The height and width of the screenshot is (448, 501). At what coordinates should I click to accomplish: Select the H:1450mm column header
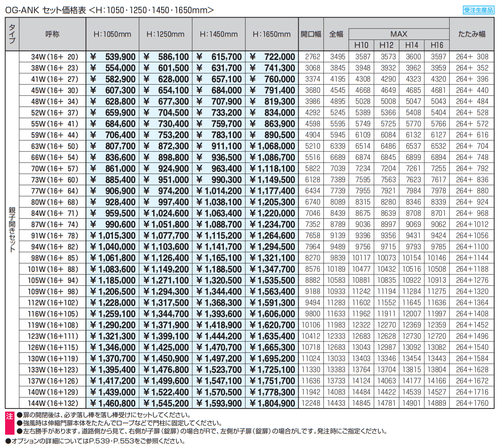[219, 34]
